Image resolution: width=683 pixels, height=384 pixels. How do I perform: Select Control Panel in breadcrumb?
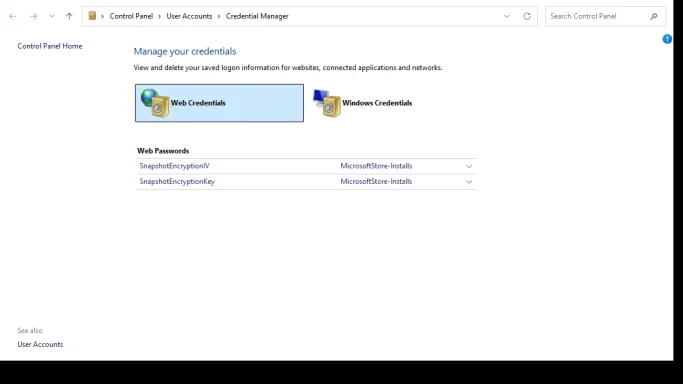131,16
